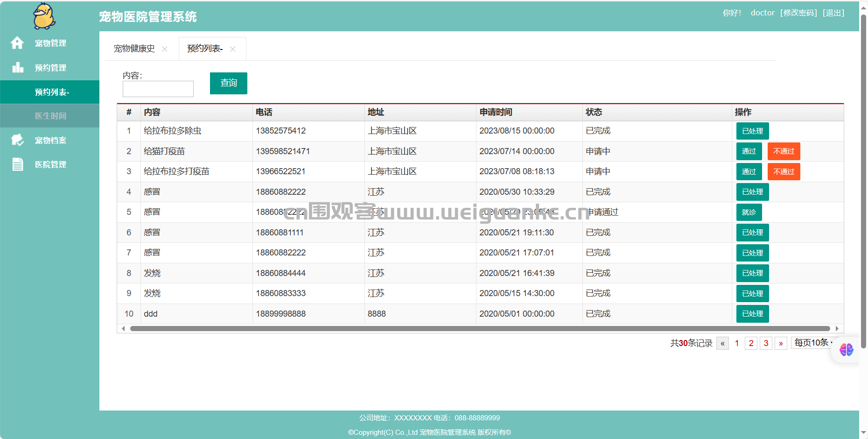Screen dimensions: 868x439
Task: Click the 宠物医院管理系统 title
Action: coord(148,17)
